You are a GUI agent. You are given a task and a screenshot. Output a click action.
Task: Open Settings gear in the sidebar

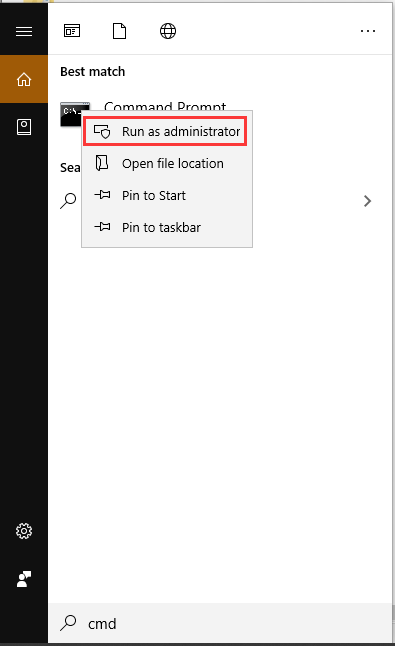coord(24,531)
